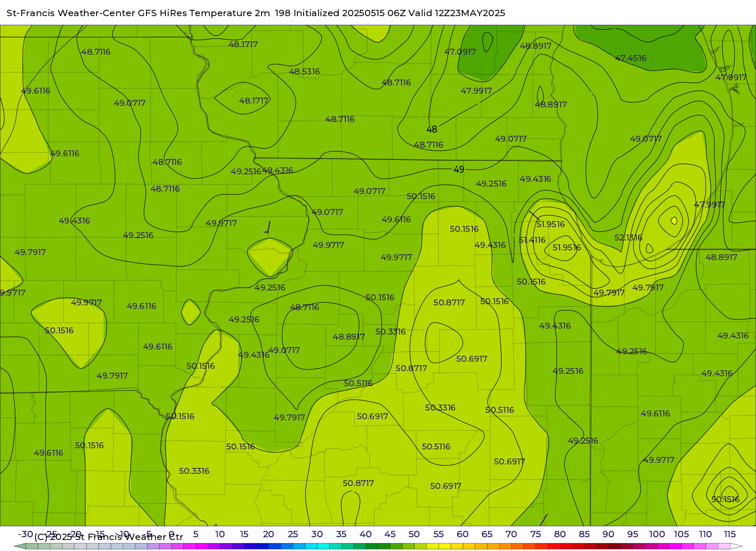Select the 51.4116 temperature value
Image resolution: width=756 pixels, height=551 pixels.
tap(532, 240)
